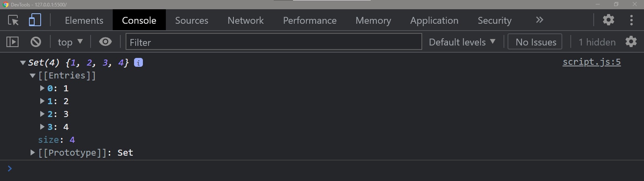This screenshot has width=644, height=181.
Task: Toggle the device toolbar icon
Action: click(35, 20)
